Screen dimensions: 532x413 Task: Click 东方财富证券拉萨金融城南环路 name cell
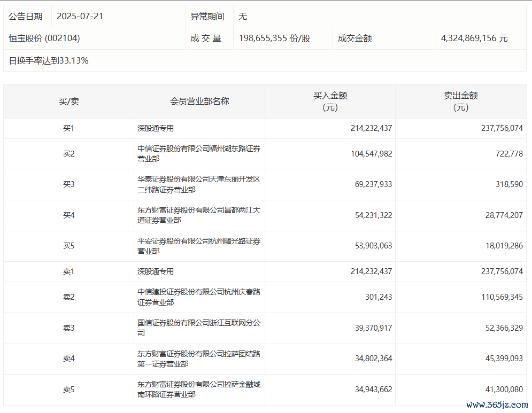point(199,389)
